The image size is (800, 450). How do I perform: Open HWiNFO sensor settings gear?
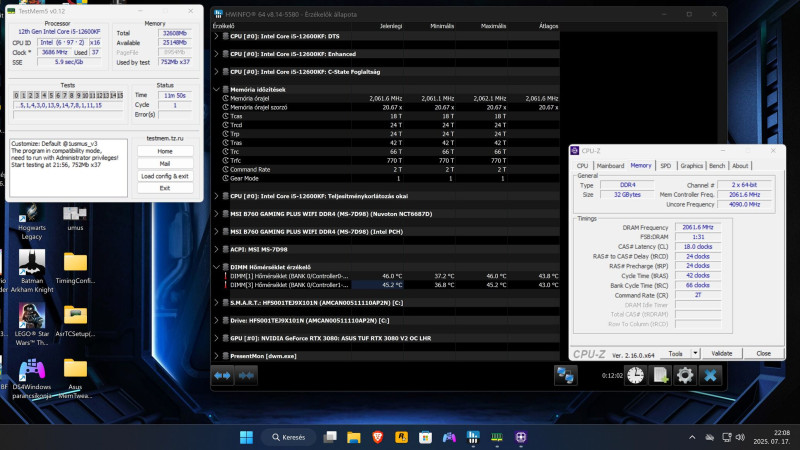685,376
